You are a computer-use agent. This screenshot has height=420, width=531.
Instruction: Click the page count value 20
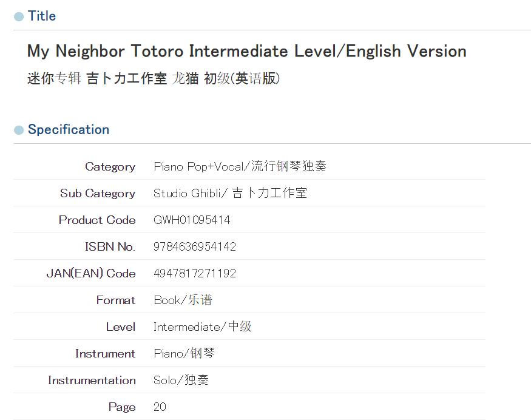tap(160, 407)
